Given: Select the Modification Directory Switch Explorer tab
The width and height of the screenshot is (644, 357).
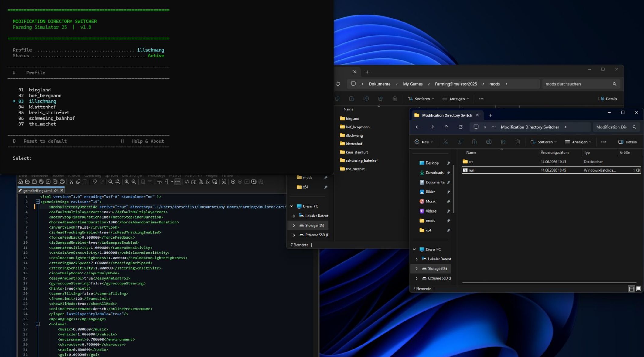Looking at the screenshot, I should click(x=446, y=115).
